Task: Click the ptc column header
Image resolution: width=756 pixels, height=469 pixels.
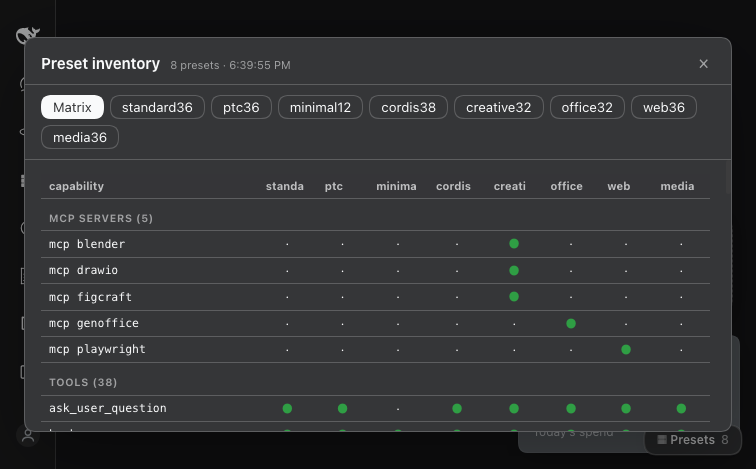Action: [334, 186]
